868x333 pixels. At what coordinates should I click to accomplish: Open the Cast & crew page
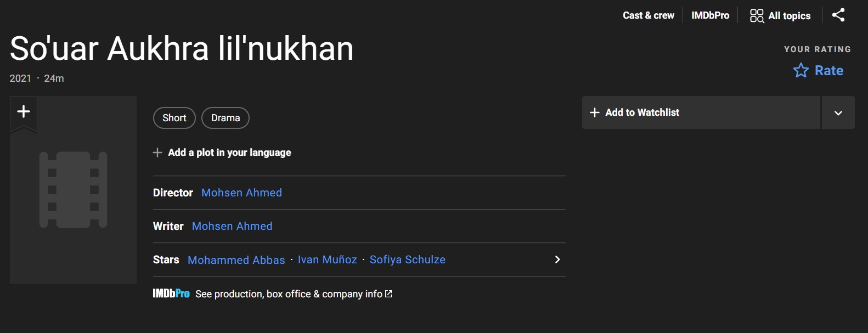pos(648,16)
